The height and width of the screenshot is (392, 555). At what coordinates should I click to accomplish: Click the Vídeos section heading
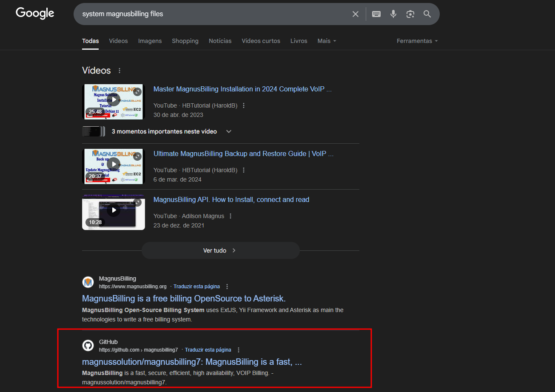point(96,71)
